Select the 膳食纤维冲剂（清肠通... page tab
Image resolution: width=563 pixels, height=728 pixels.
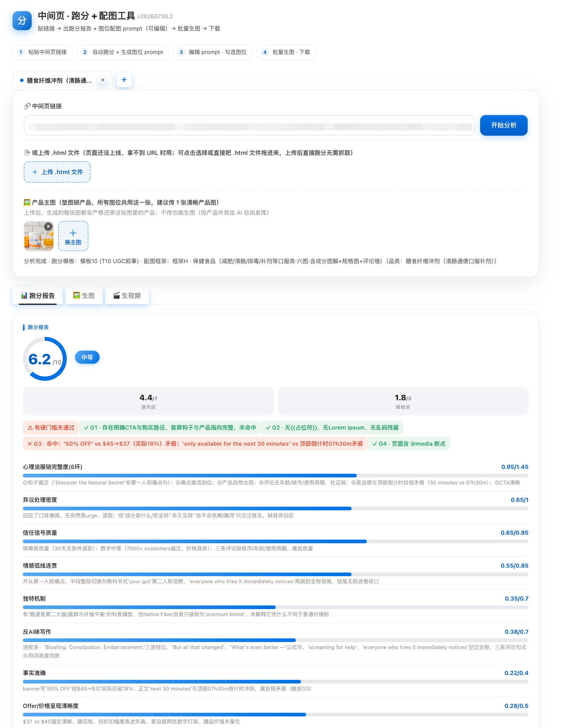pos(62,80)
